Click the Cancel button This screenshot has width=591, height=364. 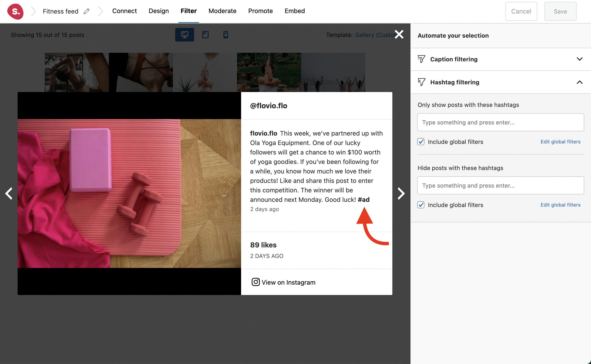pos(521,11)
